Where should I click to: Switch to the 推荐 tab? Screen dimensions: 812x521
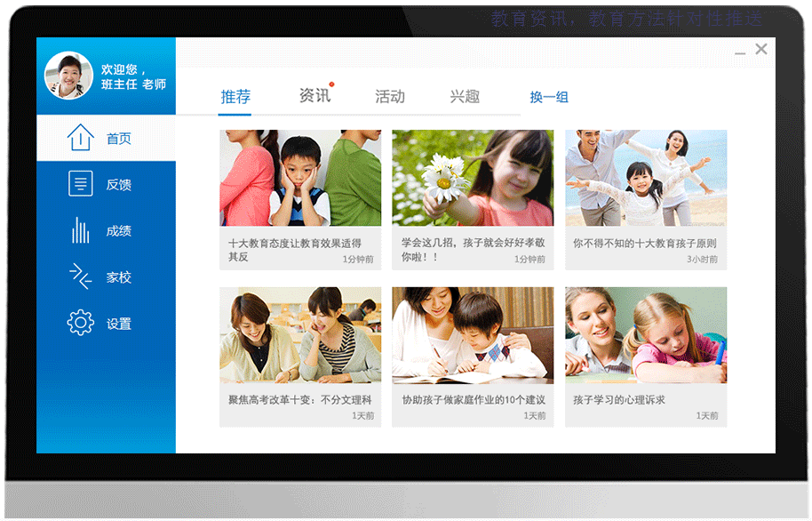click(235, 96)
